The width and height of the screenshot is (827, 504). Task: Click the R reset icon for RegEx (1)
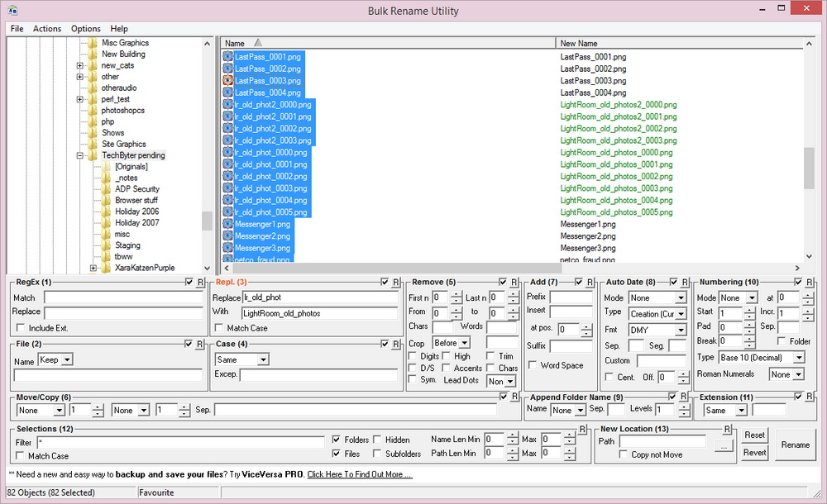pyautogui.click(x=200, y=283)
